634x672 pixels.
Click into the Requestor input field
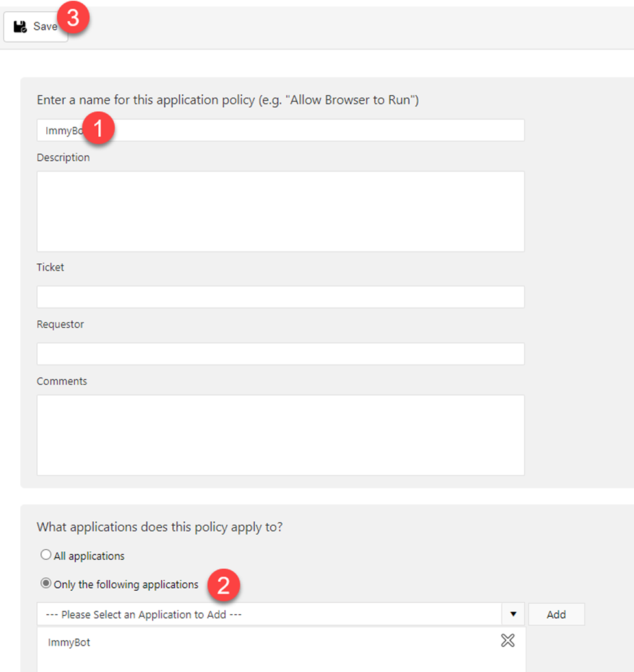tap(280, 354)
